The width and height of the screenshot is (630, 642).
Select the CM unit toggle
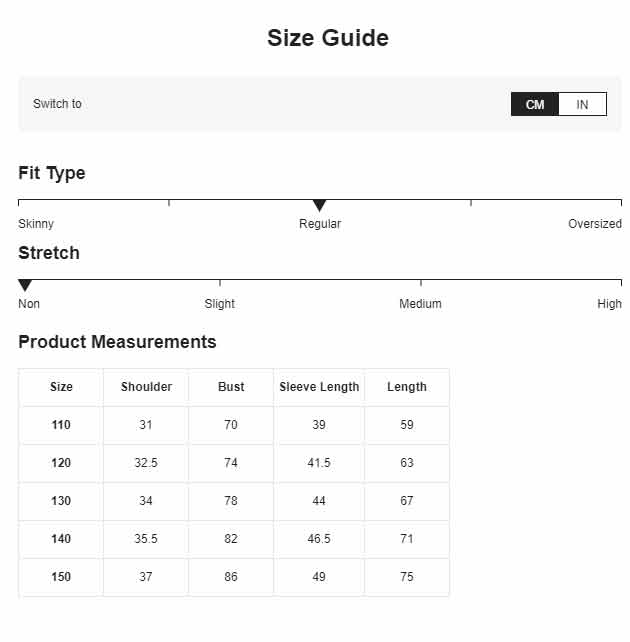535,104
